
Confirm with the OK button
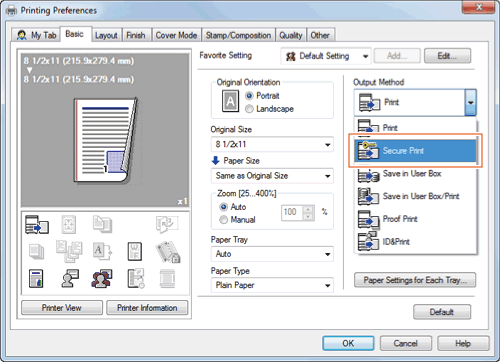pos(348,343)
